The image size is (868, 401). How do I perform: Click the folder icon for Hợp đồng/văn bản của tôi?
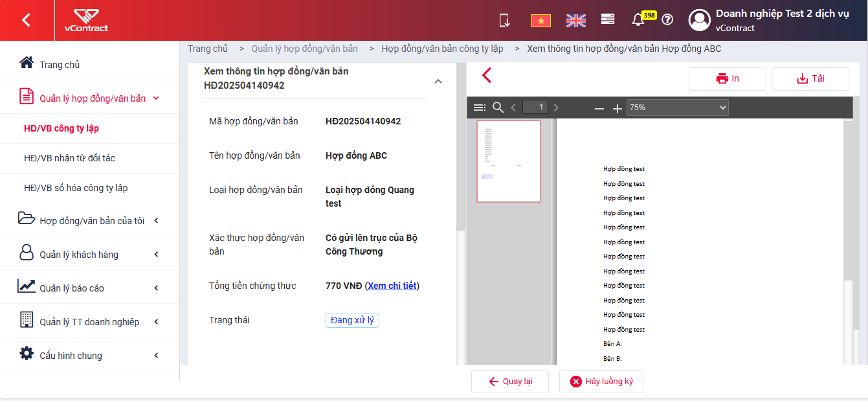click(26, 218)
